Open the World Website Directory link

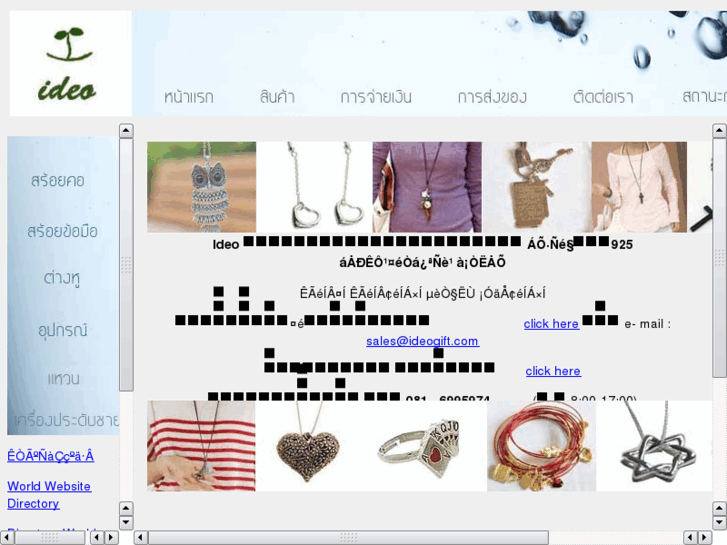pyautogui.click(x=49, y=495)
